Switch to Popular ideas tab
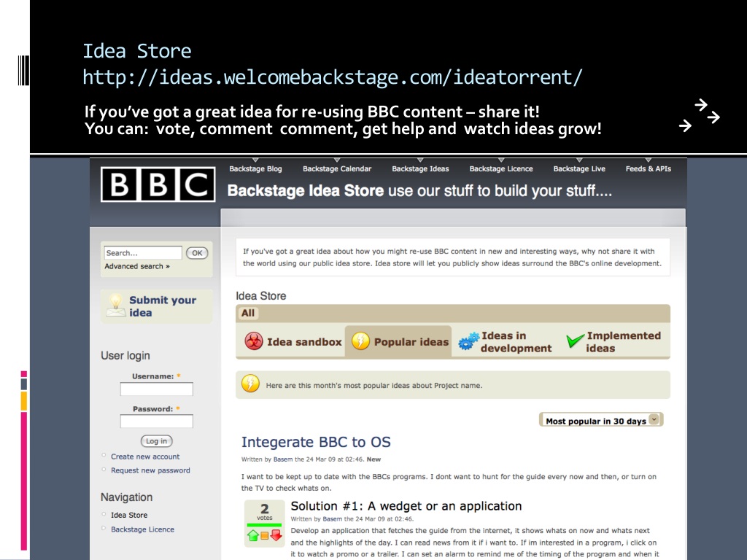The width and height of the screenshot is (747, 560). [398, 341]
